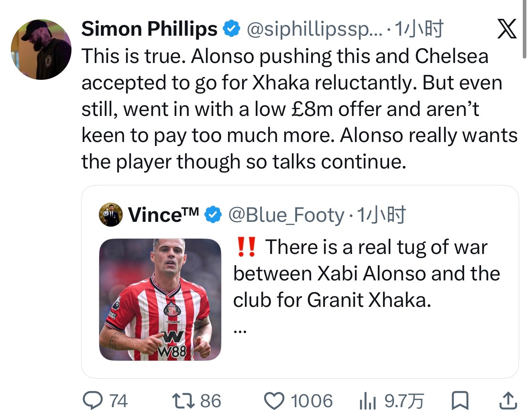Screen dimensions: 530x420
Task: View analytics via the bar chart icon
Action: pyautogui.click(x=367, y=401)
